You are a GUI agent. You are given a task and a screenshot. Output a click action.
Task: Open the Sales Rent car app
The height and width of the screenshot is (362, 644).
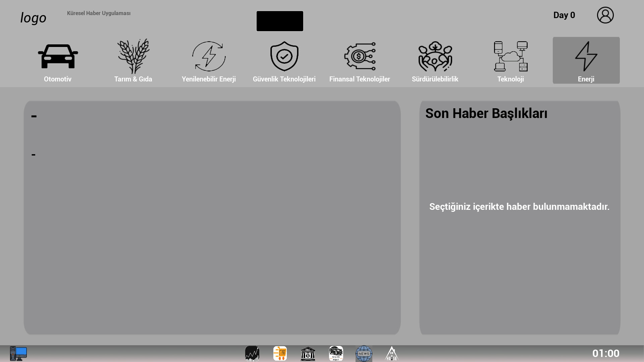click(336, 353)
